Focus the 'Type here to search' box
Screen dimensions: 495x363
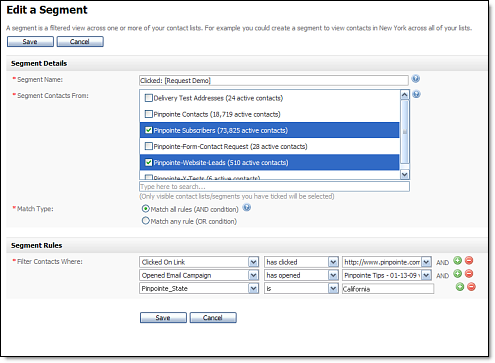tap(274, 186)
